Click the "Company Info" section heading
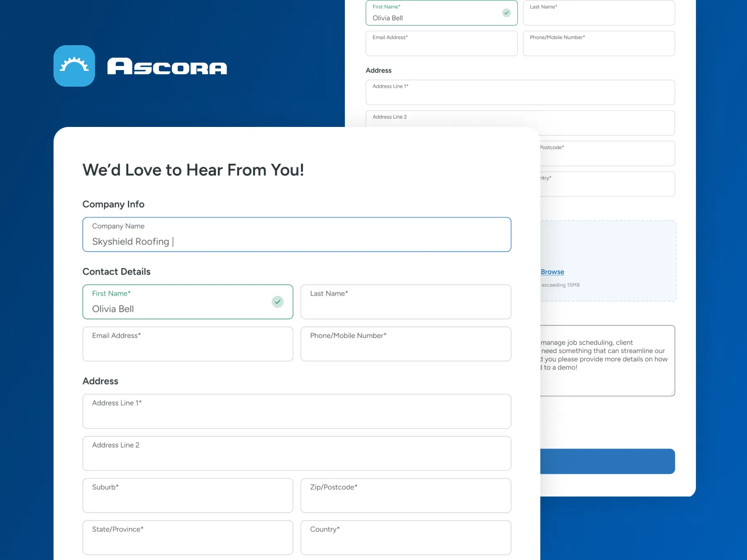The height and width of the screenshot is (560, 747). tap(113, 204)
